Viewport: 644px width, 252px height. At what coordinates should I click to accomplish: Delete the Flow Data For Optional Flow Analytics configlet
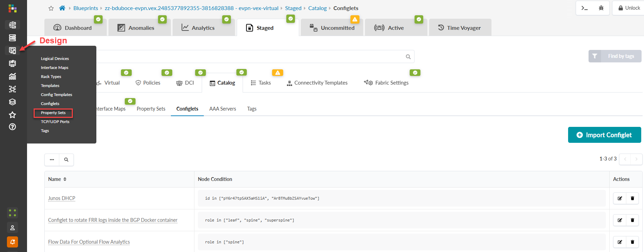(632, 242)
